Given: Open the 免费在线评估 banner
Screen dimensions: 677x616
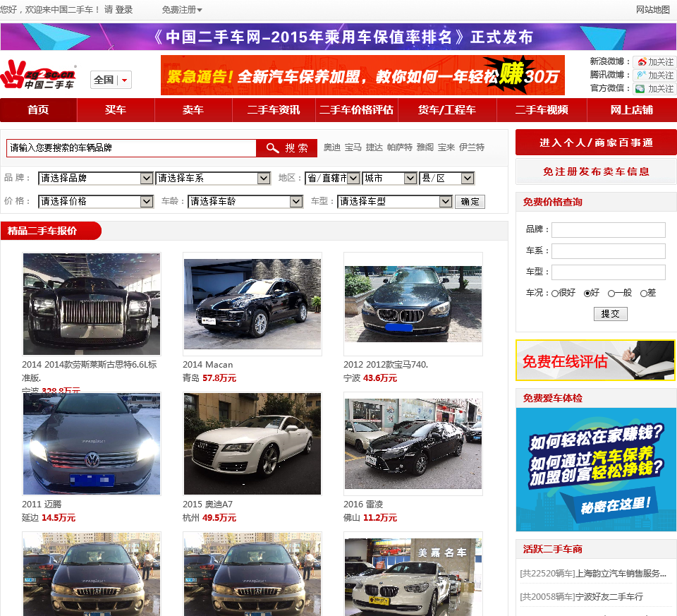Looking at the screenshot, I should [x=595, y=361].
